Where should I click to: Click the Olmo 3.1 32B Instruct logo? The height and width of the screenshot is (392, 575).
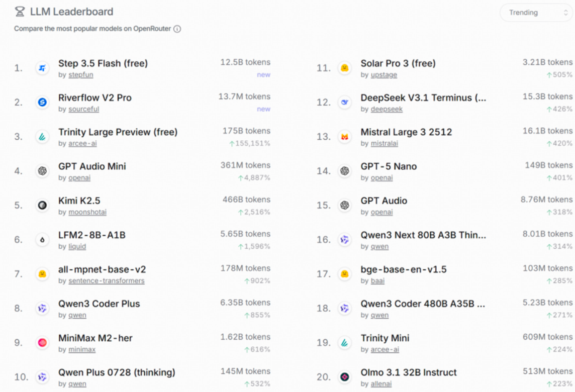(345, 377)
